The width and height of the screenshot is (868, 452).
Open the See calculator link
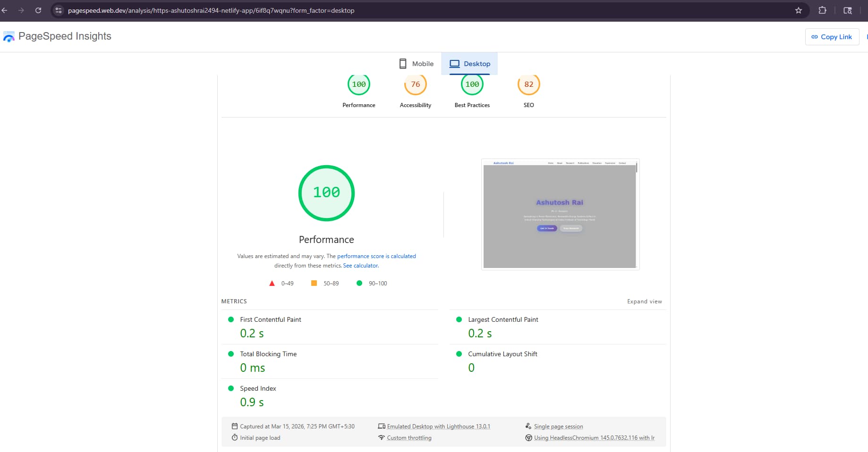coord(360,266)
